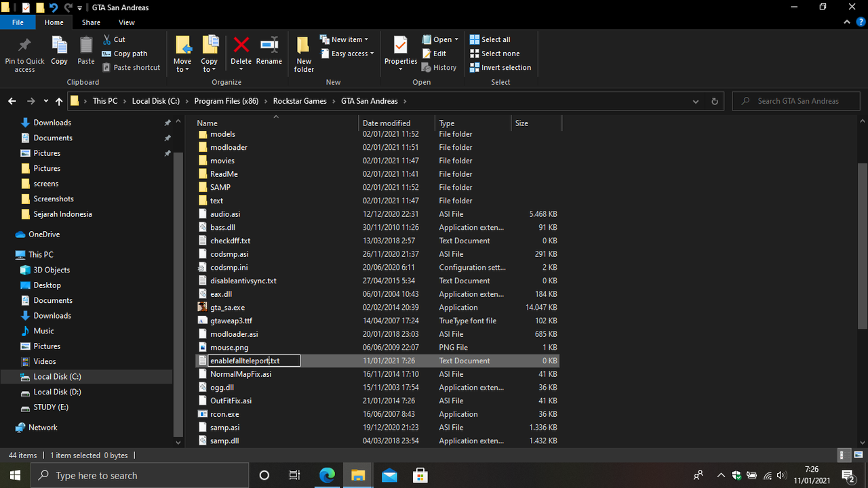The height and width of the screenshot is (488, 868).
Task: Open Recent locations dropdown arrow
Action: [45, 101]
